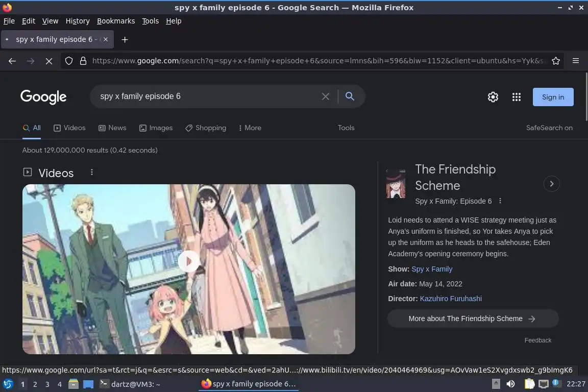Click the volume speaker tray icon

pyautogui.click(x=510, y=384)
